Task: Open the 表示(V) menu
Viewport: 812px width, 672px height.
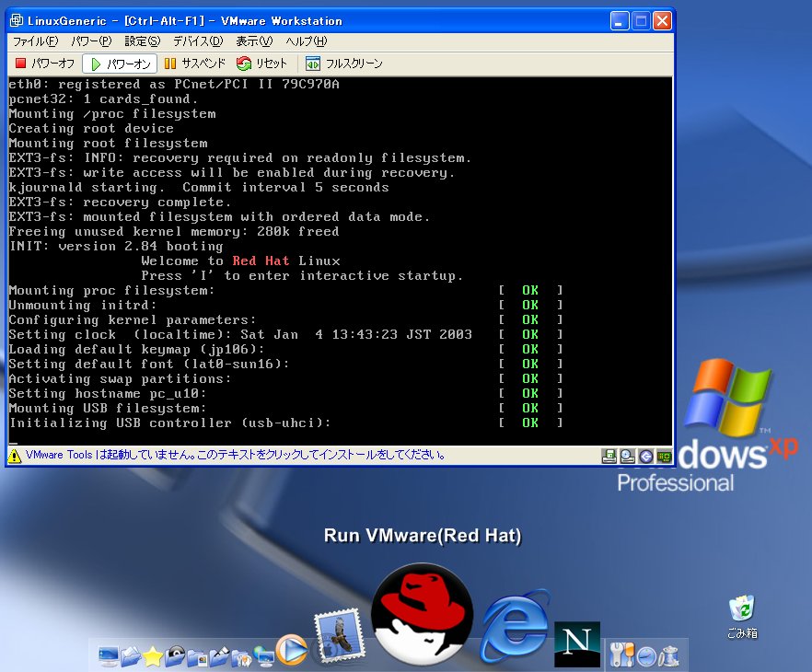Action: 254,41
